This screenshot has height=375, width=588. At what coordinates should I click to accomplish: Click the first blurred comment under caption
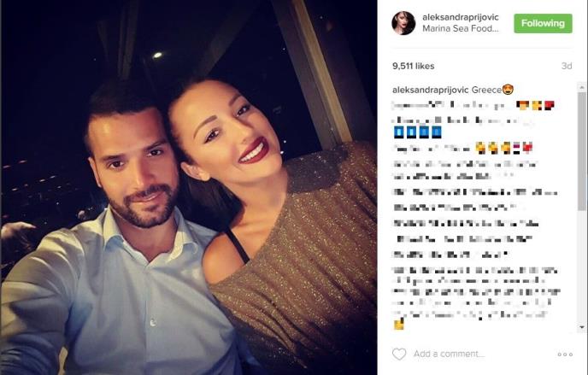[x=473, y=106]
